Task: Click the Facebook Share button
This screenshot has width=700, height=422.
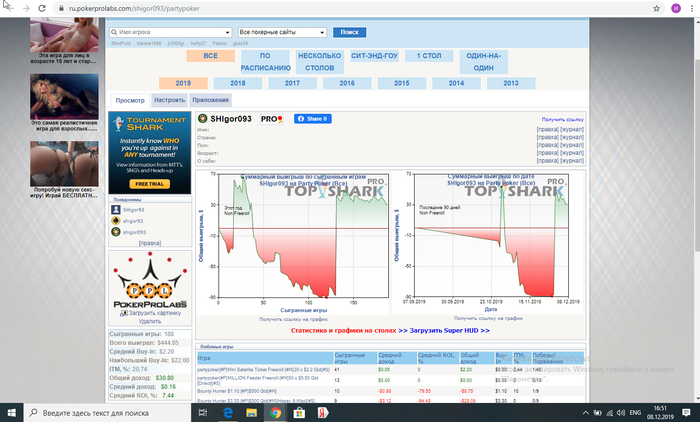Action: 312,119
